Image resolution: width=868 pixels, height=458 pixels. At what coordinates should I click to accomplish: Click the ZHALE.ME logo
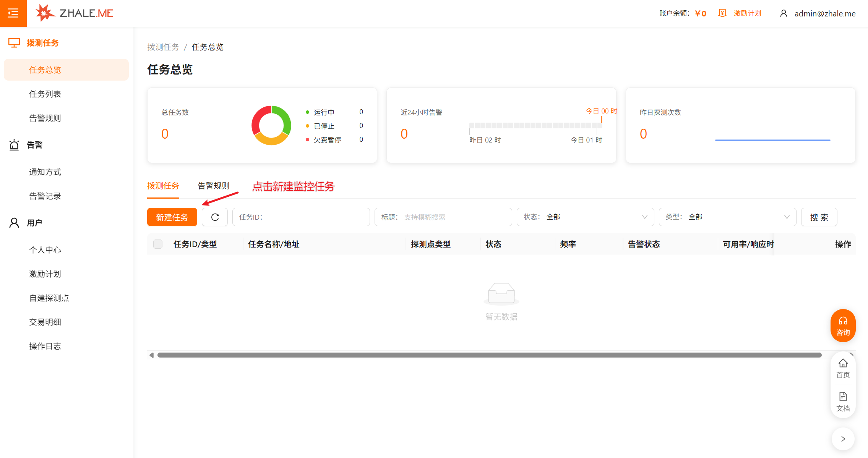tap(74, 13)
